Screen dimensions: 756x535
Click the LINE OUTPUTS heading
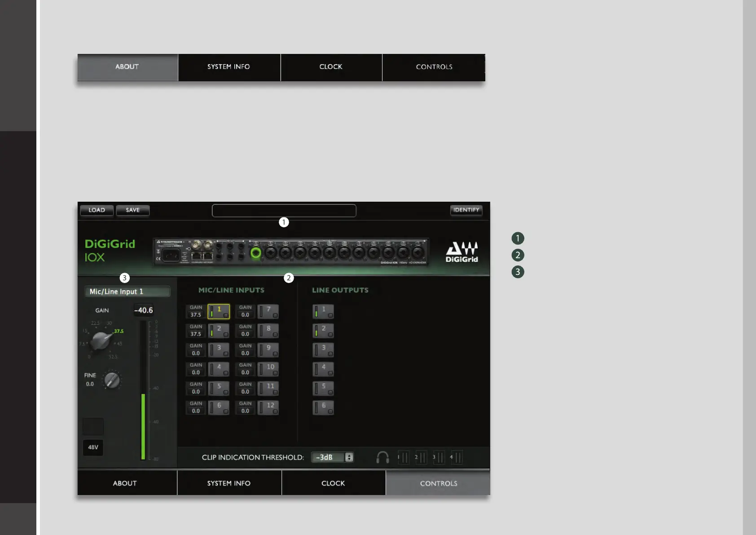(x=340, y=290)
